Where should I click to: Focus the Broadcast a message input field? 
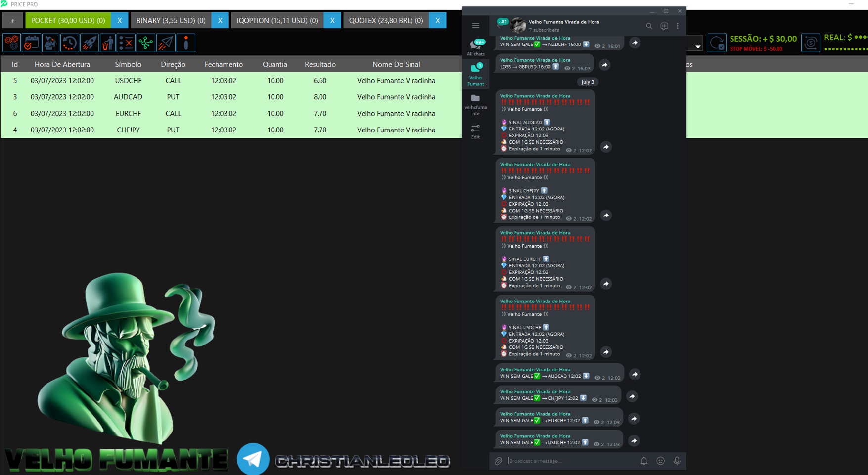pyautogui.click(x=571, y=461)
